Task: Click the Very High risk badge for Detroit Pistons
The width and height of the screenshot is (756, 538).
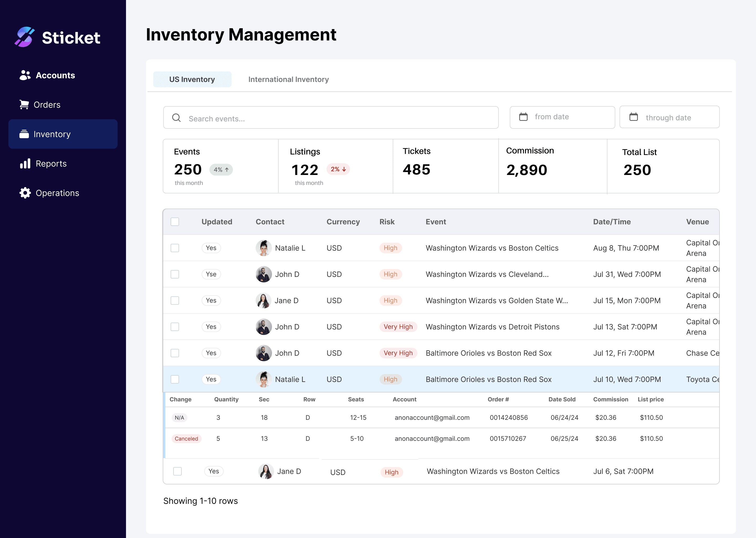Action: [x=398, y=327]
